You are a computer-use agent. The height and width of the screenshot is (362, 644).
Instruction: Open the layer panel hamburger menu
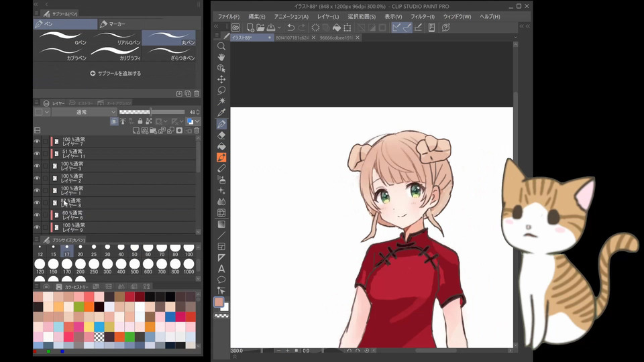(x=37, y=103)
